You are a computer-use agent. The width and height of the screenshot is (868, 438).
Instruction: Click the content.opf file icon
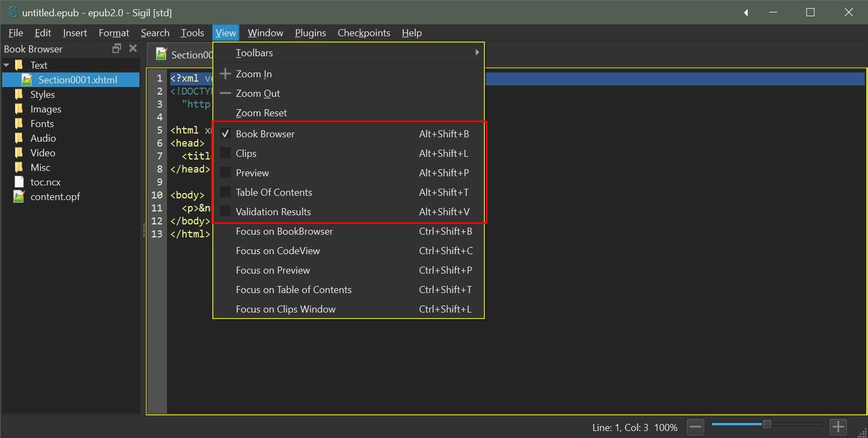(19, 196)
